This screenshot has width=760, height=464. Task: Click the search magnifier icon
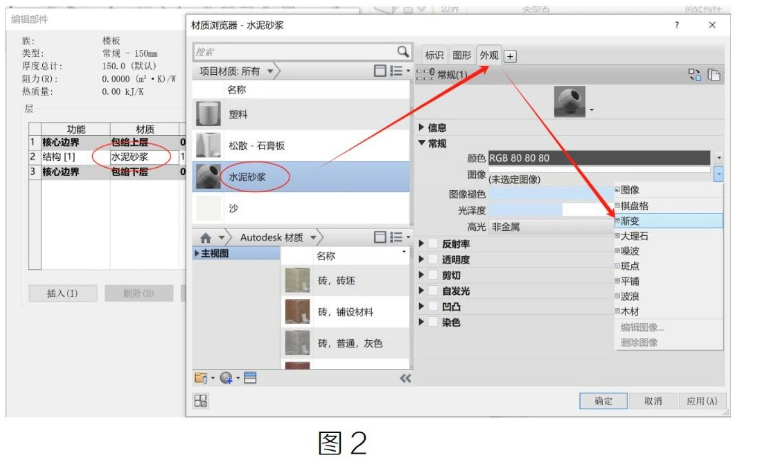click(402, 51)
